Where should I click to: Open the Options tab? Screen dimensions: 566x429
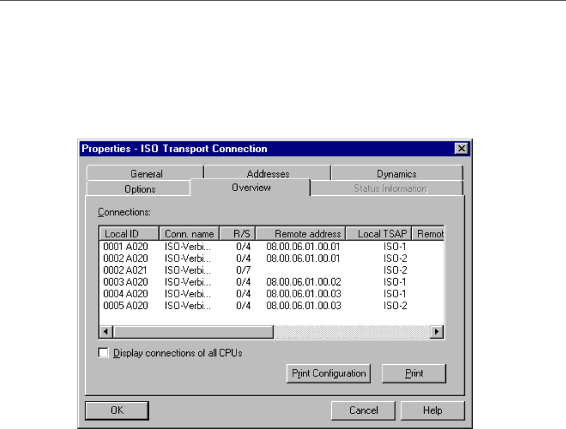coord(139,189)
